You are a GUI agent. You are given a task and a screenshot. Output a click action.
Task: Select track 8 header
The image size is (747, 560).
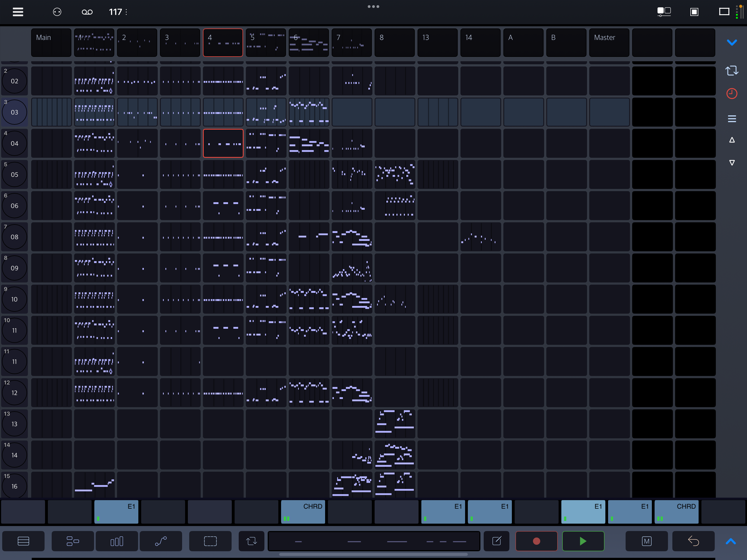point(395,43)
